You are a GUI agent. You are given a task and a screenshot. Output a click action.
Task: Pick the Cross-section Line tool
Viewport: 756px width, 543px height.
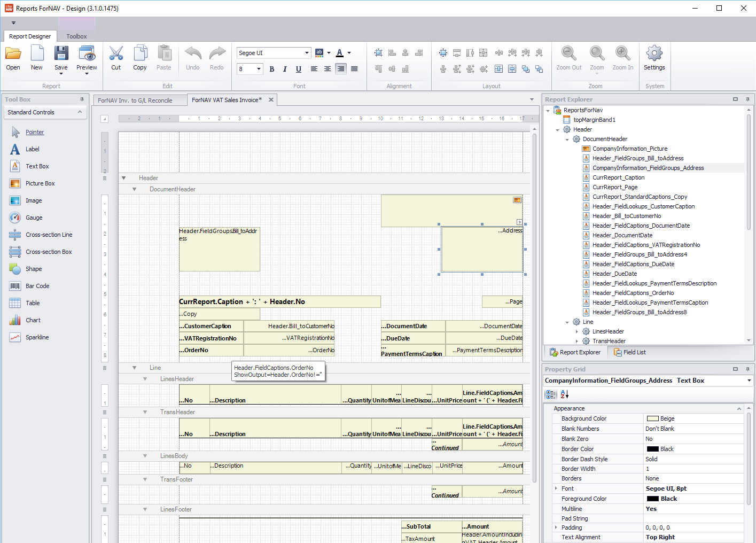click(49, 235)
